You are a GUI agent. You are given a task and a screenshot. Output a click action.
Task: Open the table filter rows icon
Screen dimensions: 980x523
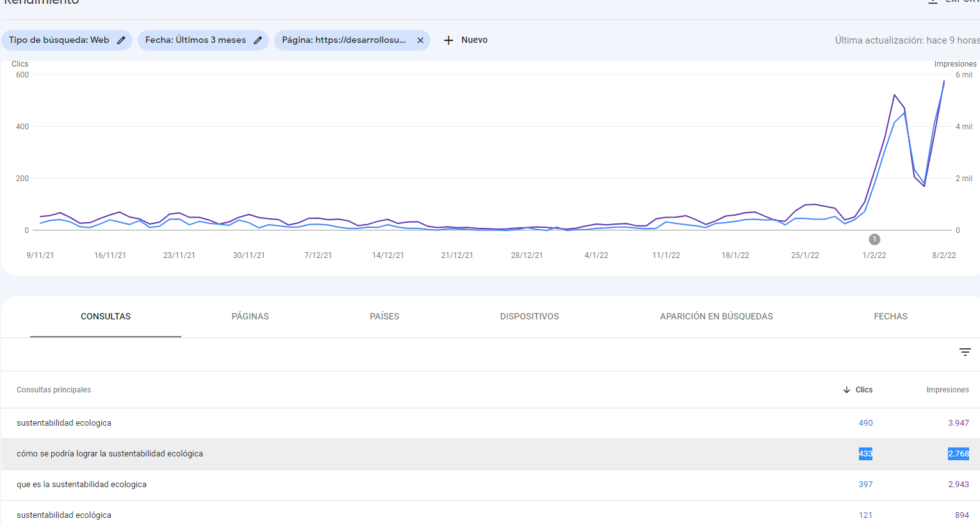tap(965, 352)
